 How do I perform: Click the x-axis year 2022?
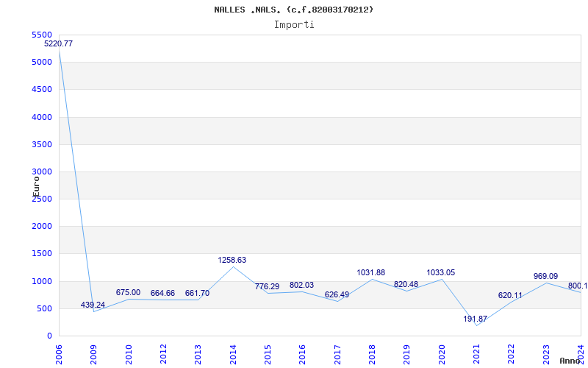coord(511,354)
